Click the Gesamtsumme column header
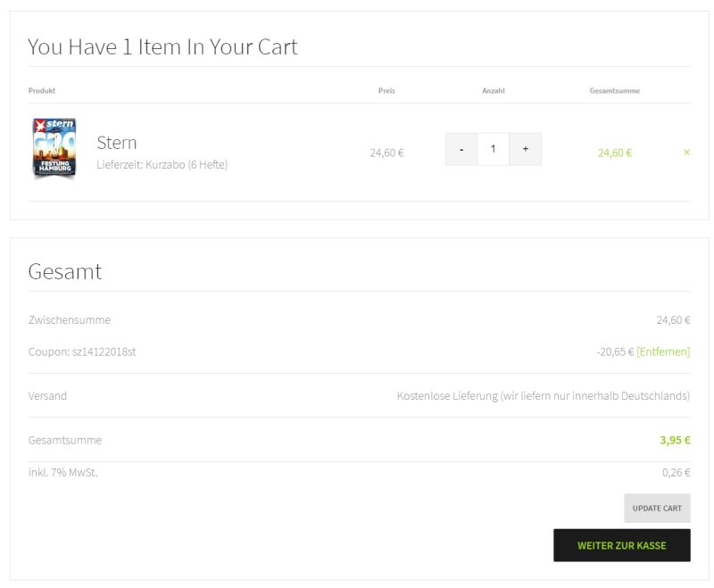Viewport: 714px width, 588px height. 614,91
